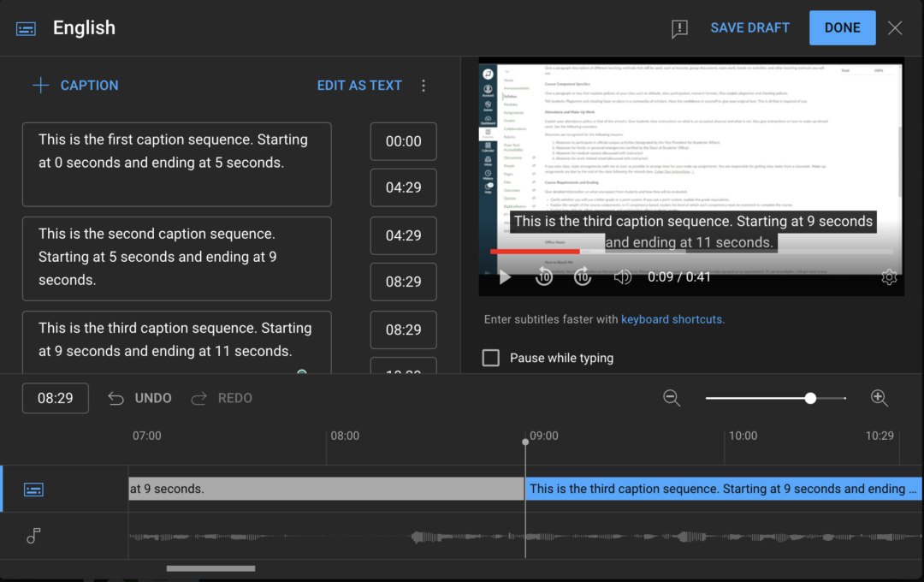The image size is (924, 582).
Task: Enable the Pause while typing checkbox
Action: [490, 358]
